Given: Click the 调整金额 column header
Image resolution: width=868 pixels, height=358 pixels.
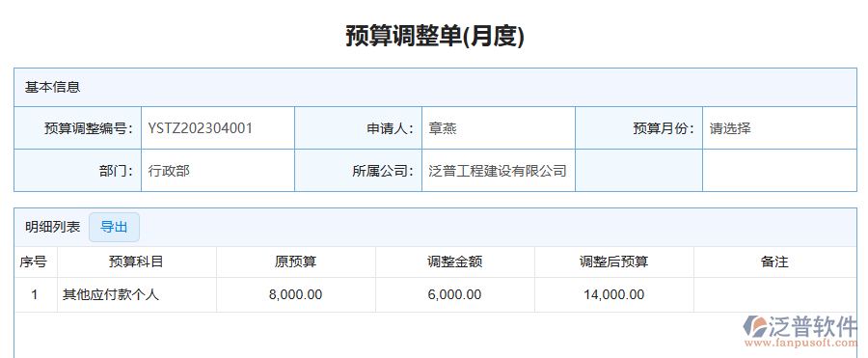Looking at the screenshot, I should [x=455, y=262].
